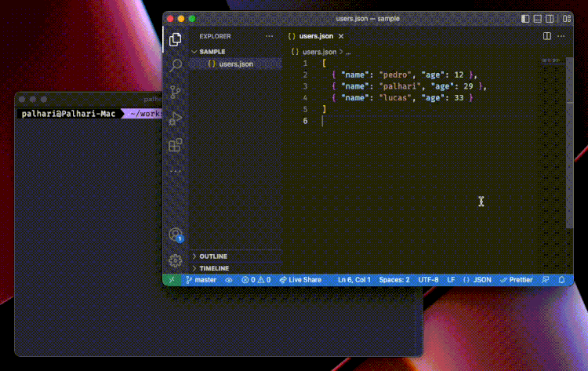Image resolution: width=588 pixels, height=371 pixels.
Task: Click the age value 33
Action: (x=459, y=98)
